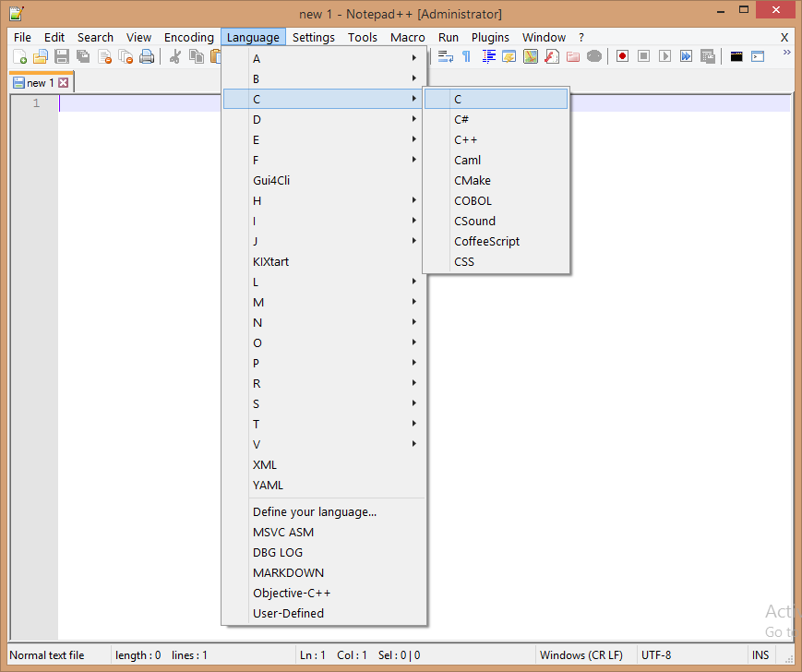This screenshot has height=672, width=802.
Task: Open the View menu
Action: [x=138, y=37]
